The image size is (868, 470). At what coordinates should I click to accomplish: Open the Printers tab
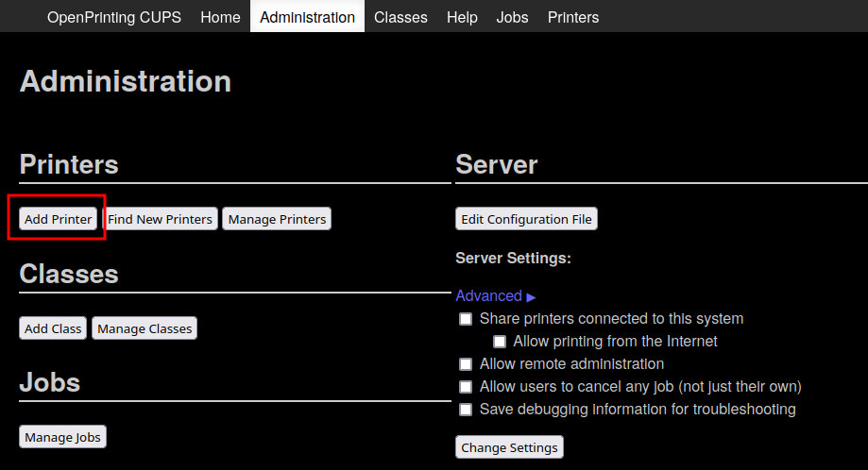pyautogui.click(x=572, y=17)
